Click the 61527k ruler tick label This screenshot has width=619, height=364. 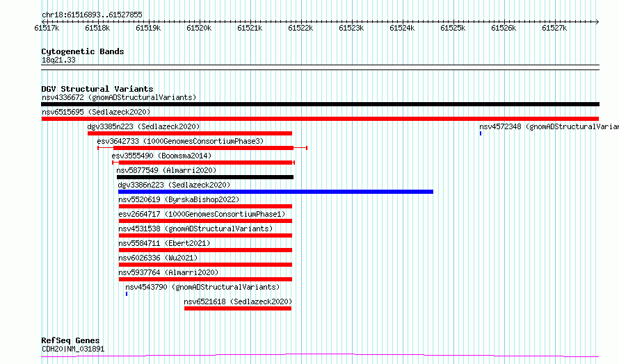tap(554, 28)
